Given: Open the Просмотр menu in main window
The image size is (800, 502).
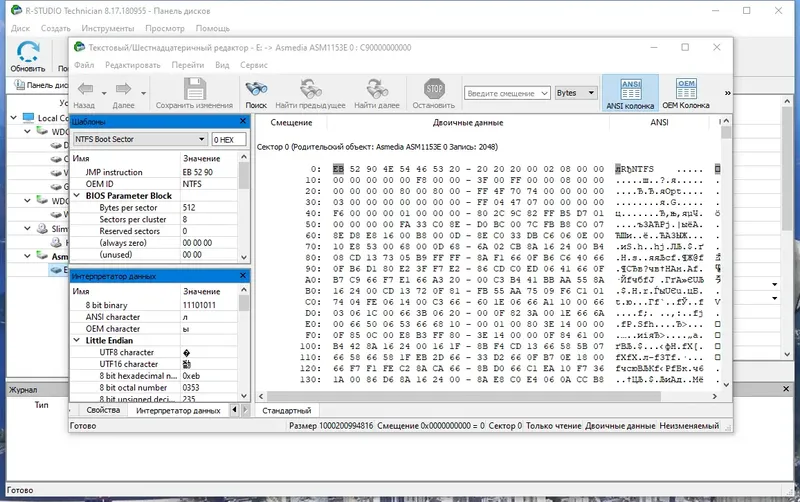Looking at the screenshot, I should click(x=165, y=28).
